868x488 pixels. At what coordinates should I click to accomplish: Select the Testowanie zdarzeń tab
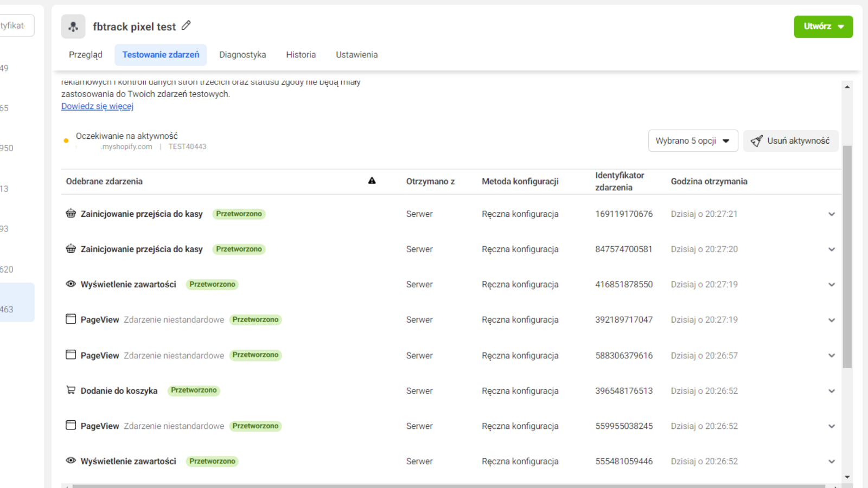point(161,55)
